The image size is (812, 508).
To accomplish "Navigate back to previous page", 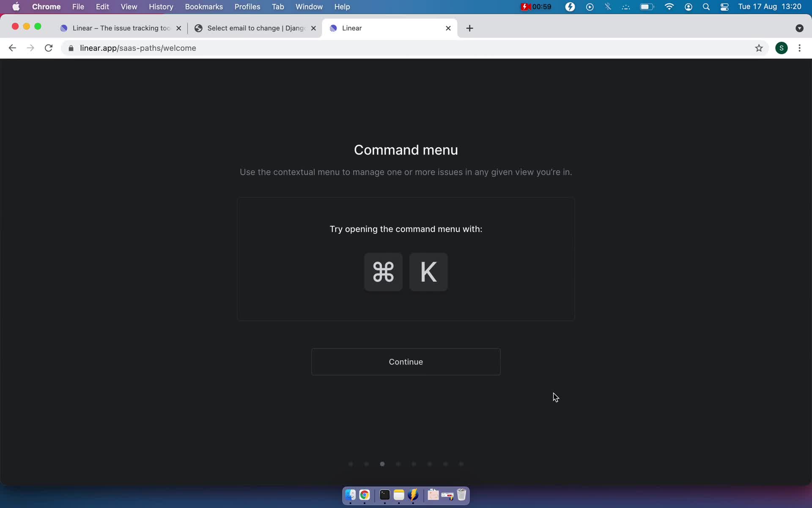I will pyautogui.click(x=12, y=48).
